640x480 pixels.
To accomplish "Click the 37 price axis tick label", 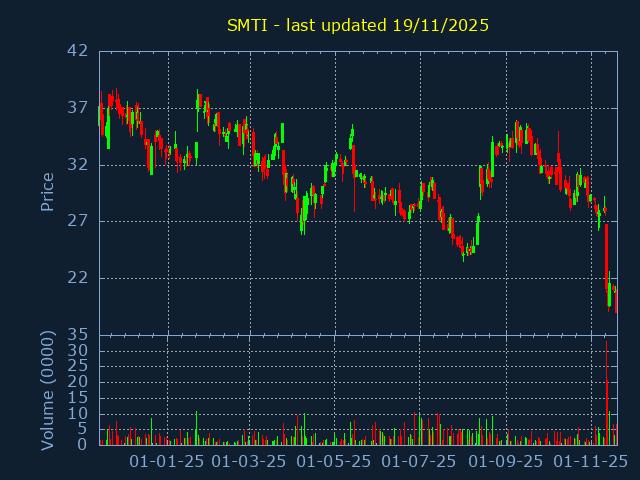I will [78, 108].
